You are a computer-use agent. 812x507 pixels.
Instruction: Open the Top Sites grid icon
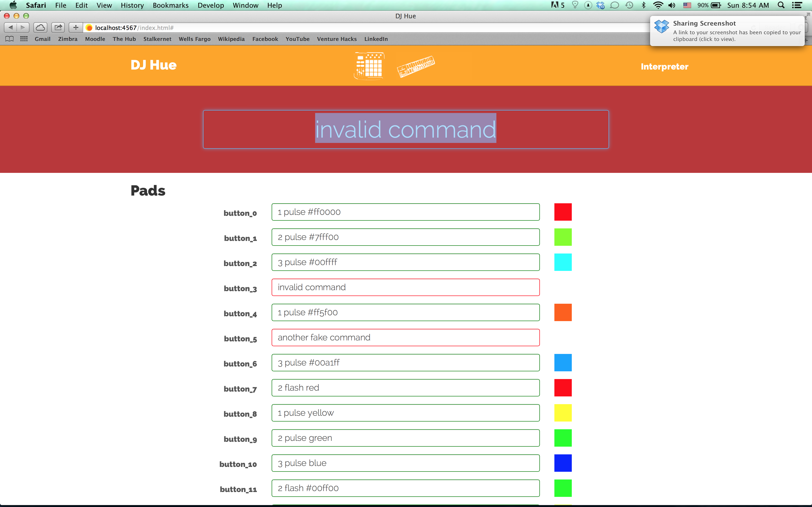[x=24, y=39]
